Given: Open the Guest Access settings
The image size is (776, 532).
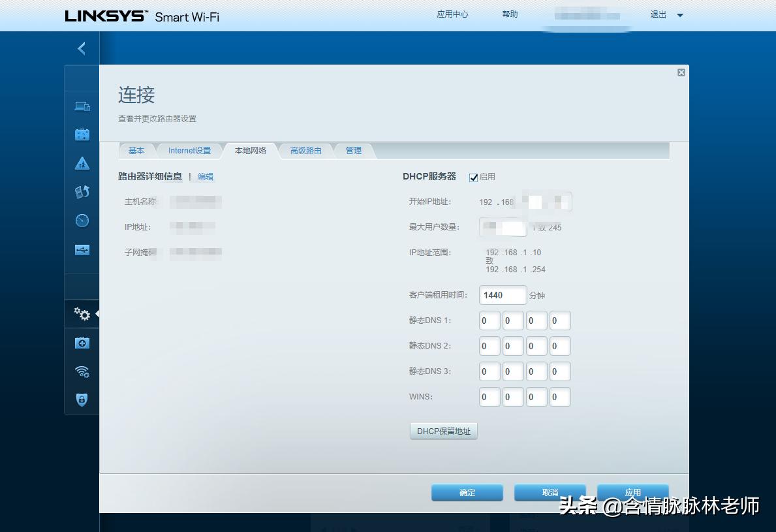Looking at the screenshot, I should point(82,134).
